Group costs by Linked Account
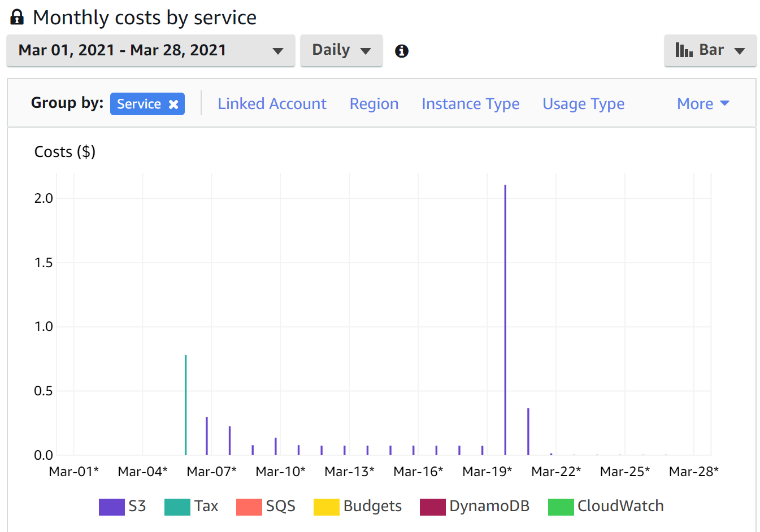 click(272, 104)
